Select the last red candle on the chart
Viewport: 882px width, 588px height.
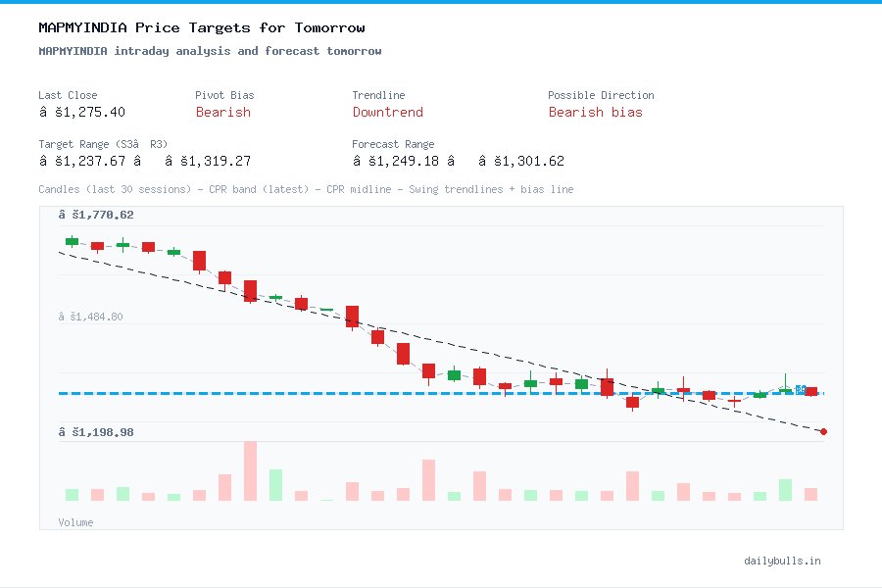810,391
